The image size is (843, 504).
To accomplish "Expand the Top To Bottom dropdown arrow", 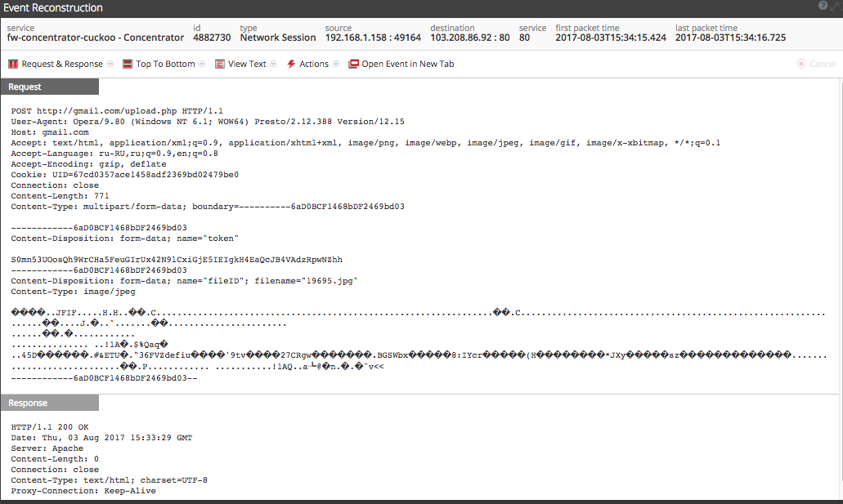I will pyautogui.click(x=202, y=64).
